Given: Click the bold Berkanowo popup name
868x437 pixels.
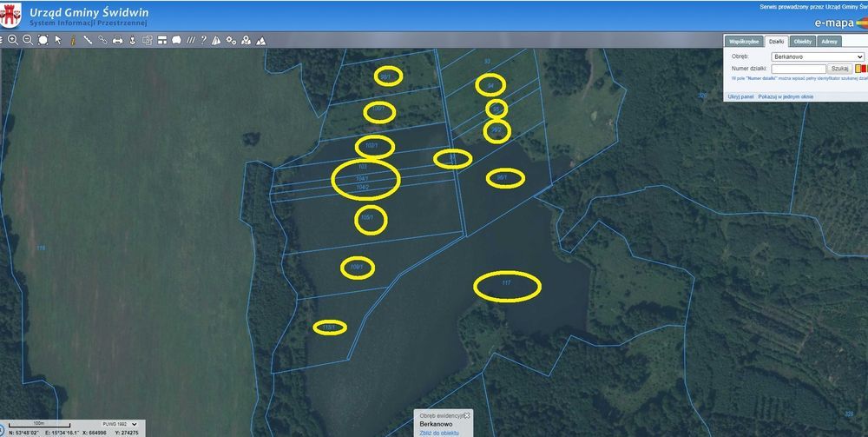Looking at the screenshot, I should [436, 424].
